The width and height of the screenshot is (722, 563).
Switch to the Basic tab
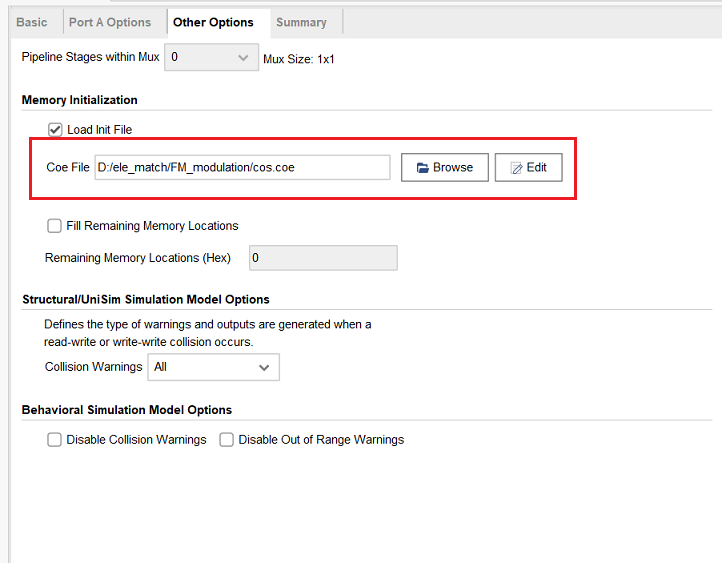(32, 22)
